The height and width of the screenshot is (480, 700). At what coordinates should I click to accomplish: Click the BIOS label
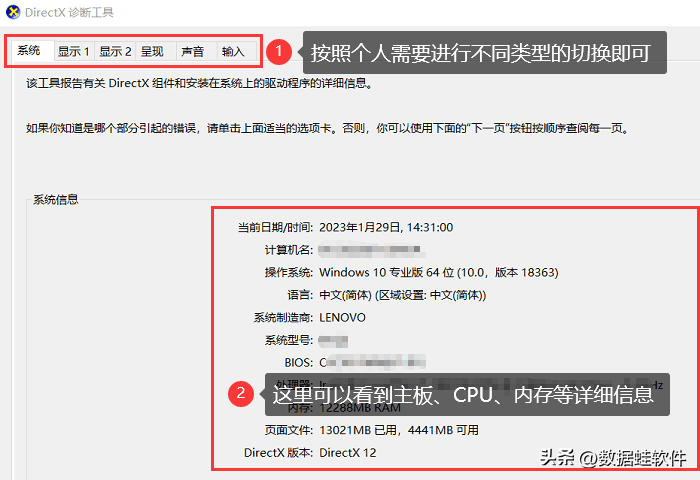(x=299, y=363)
